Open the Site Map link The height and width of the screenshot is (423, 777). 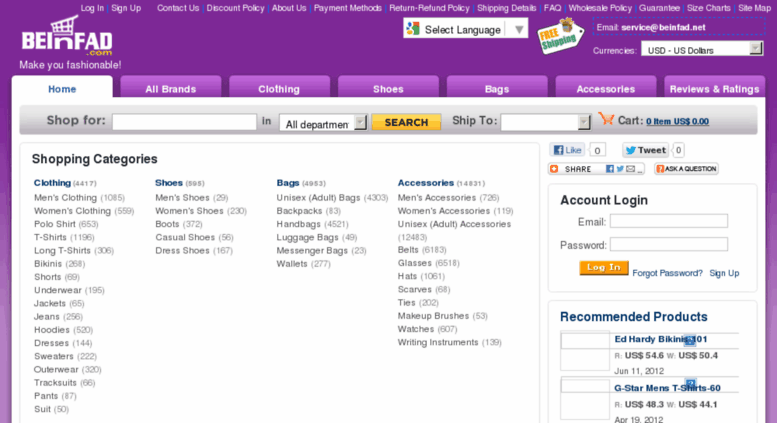tap(754, 8)
